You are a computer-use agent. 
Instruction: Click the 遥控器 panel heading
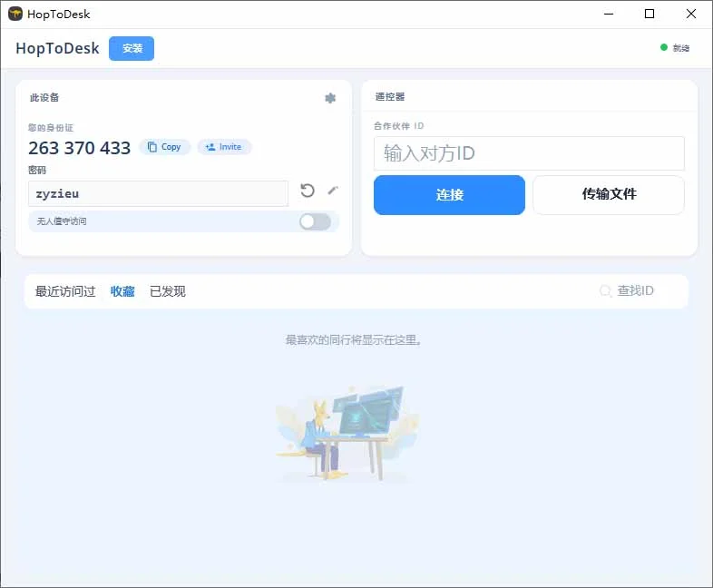[x=390, y=96]
